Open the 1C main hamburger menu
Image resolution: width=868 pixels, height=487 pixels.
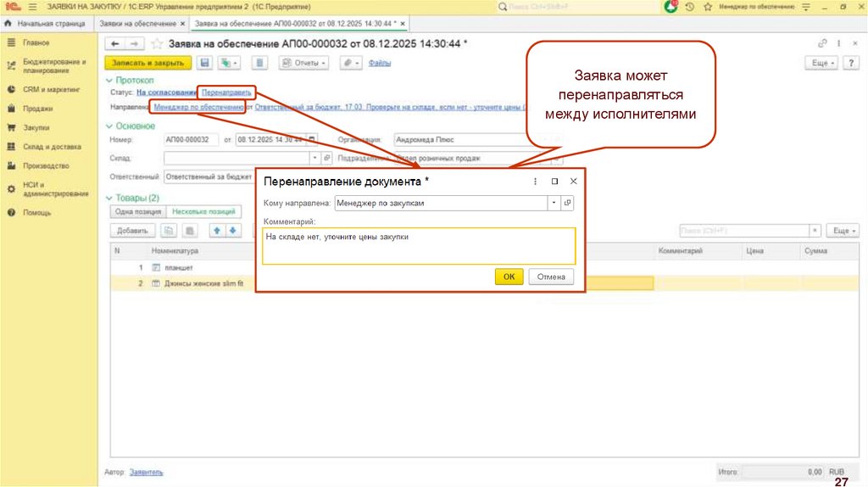tap(32, 7)
